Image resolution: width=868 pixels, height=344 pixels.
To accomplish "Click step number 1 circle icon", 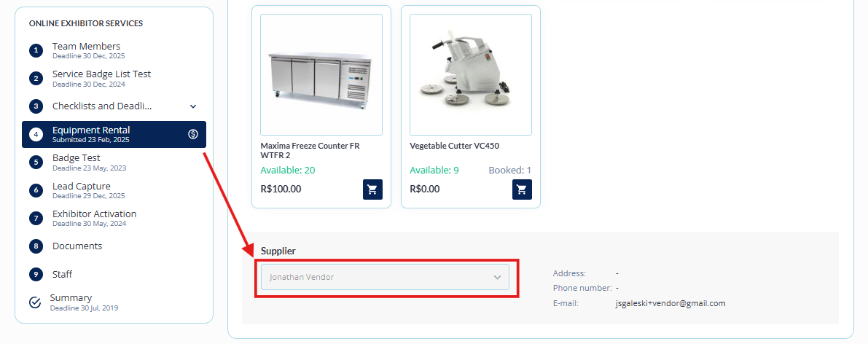I will pos(36,50).
